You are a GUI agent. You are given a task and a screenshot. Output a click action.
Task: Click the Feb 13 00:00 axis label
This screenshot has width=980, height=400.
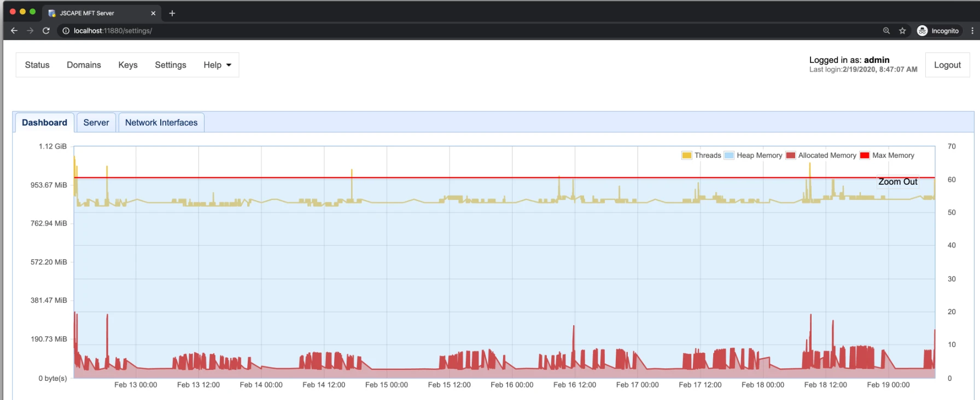136,385
